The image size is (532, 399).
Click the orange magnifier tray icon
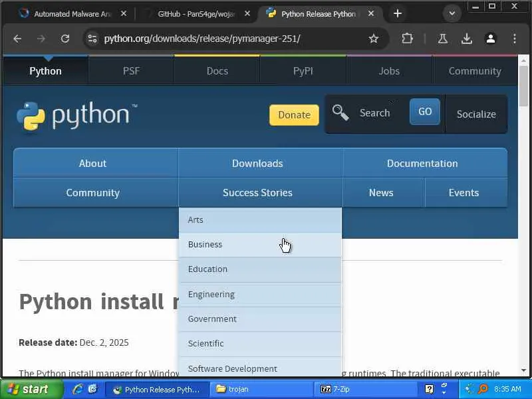click(483, 389)
